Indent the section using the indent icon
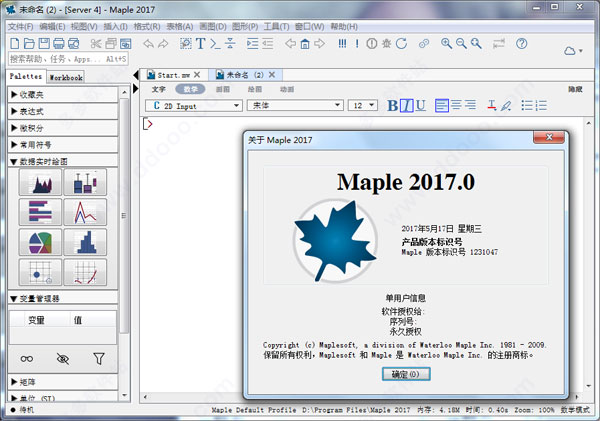This screenshot has width=600, height=421. pos(253,44)
